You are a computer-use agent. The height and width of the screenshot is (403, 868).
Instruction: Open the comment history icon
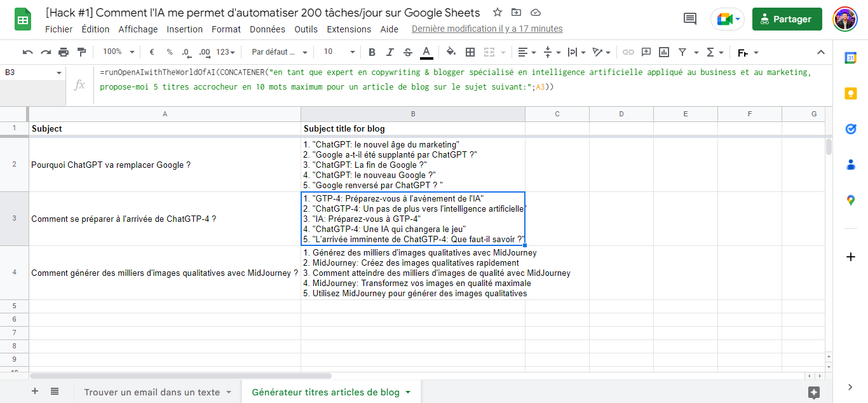coord(689,19)
